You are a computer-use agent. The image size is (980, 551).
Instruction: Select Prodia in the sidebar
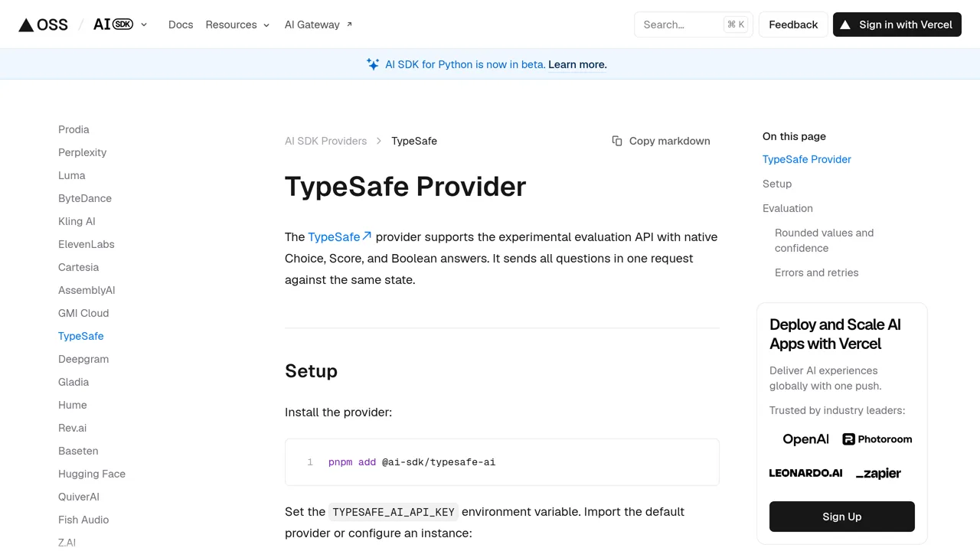[x=73, y=129]
